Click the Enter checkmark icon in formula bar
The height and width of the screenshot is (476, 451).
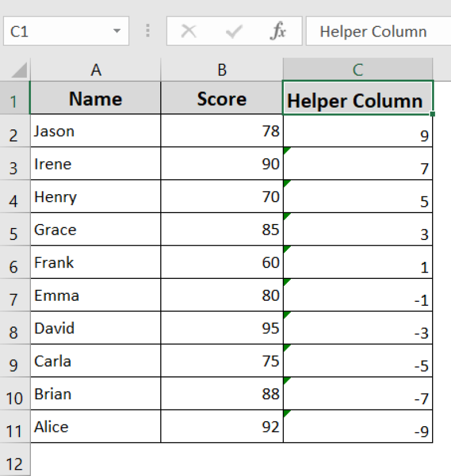234,31
